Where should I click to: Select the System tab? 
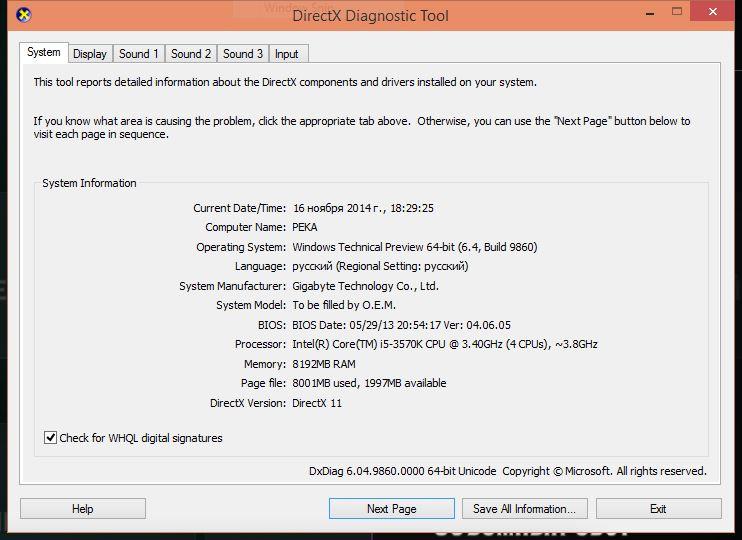click(x=44, y=52)
